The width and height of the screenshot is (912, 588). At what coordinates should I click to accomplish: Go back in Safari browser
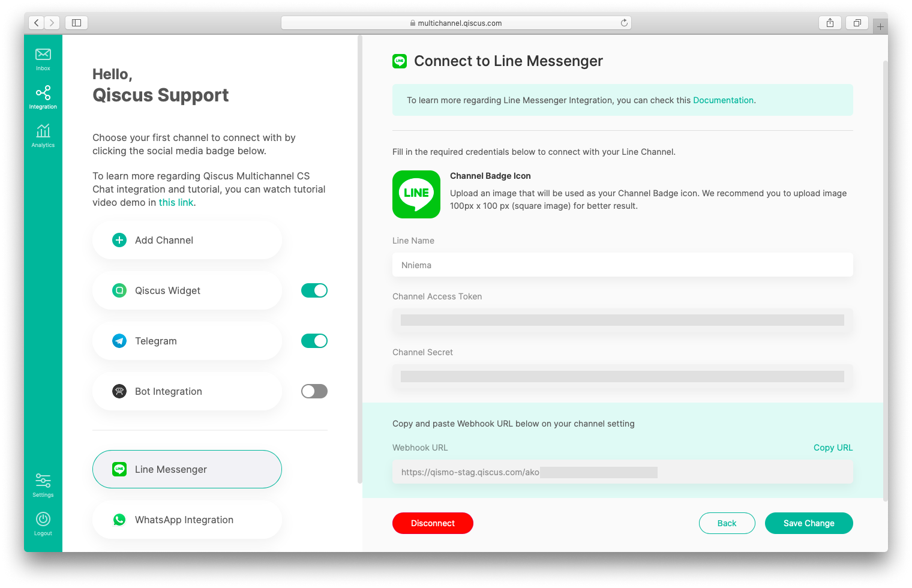point(37,23)
